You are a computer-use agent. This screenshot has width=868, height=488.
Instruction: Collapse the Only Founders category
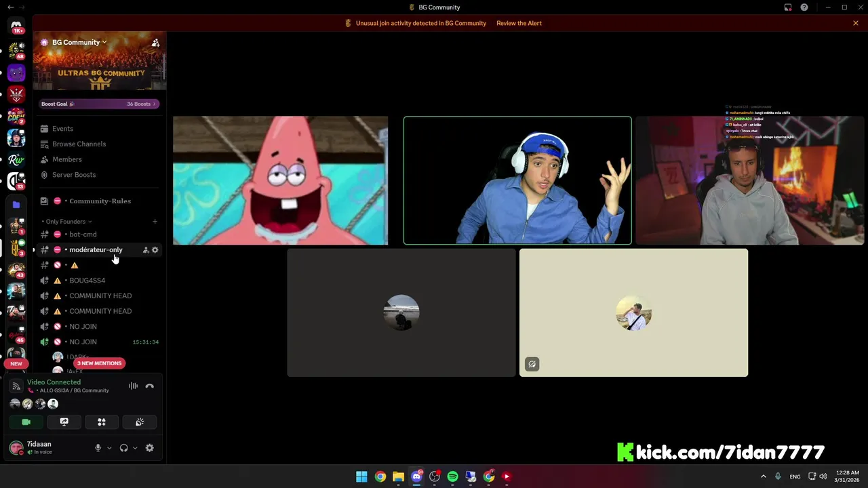[x=66, y=222]
